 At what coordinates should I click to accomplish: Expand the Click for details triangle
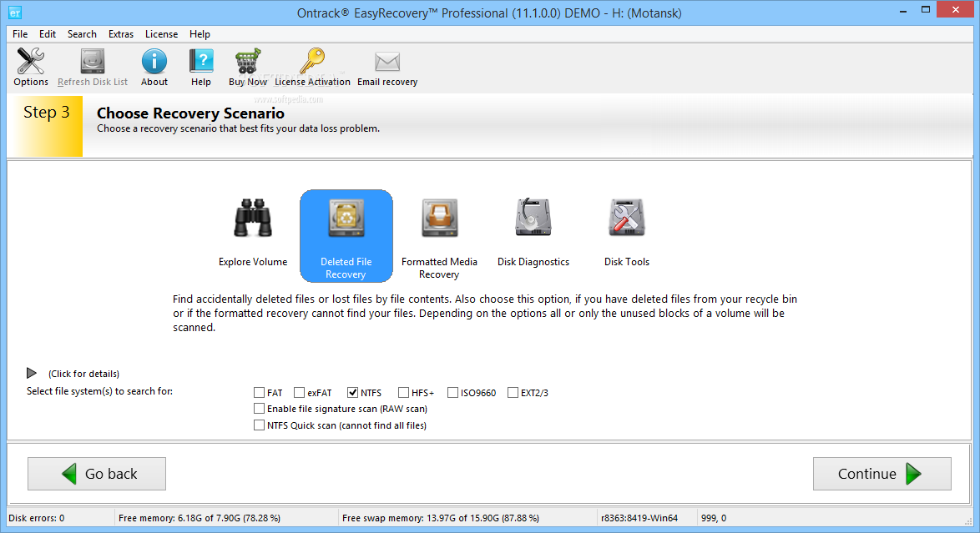[31, 373]
